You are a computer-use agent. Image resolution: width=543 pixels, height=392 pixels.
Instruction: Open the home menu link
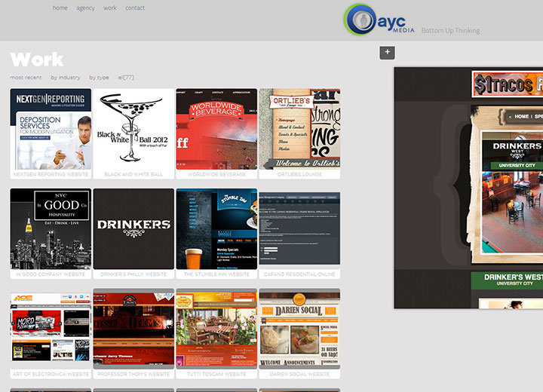pyautogui.click(x=60, y=8)
